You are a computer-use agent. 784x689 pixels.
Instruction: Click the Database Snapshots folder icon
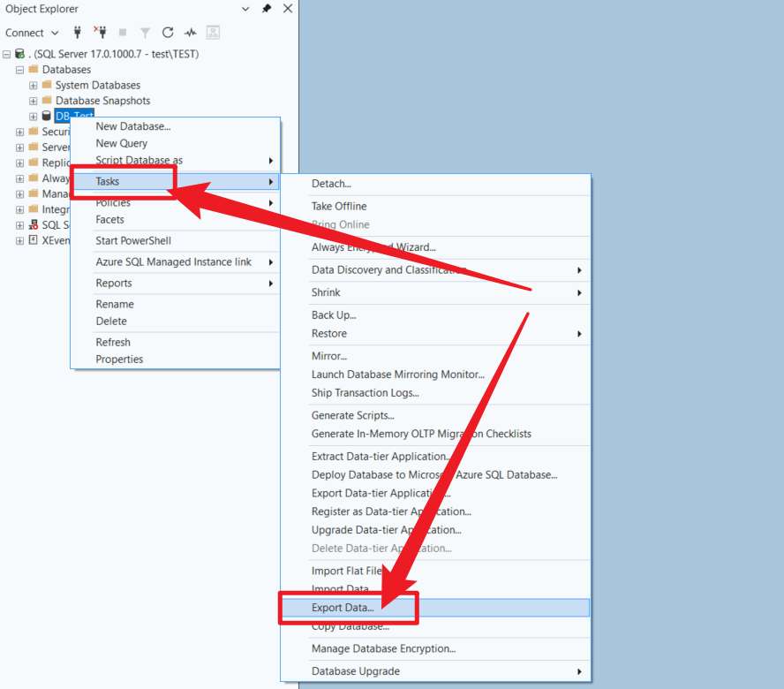(47, 100)
